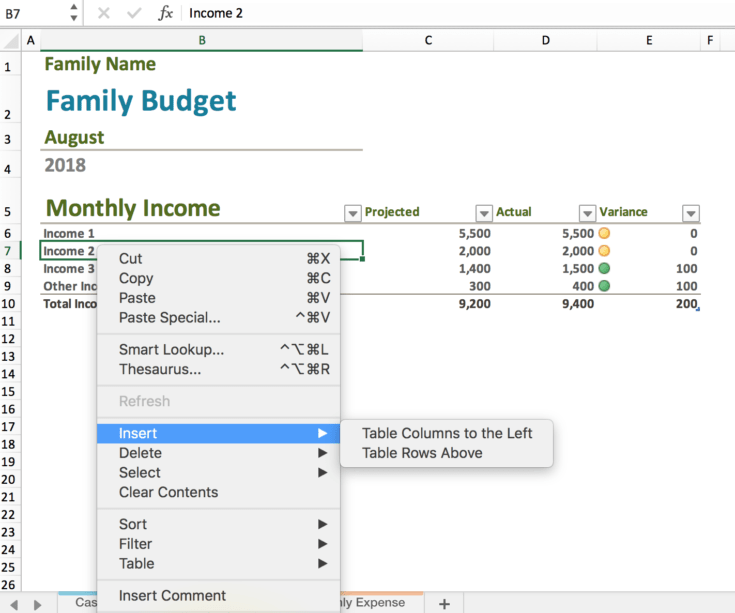Viewport: 735px width, 613px height.
Task: Select Table Rows Above
Action: [x=447, y=453]
